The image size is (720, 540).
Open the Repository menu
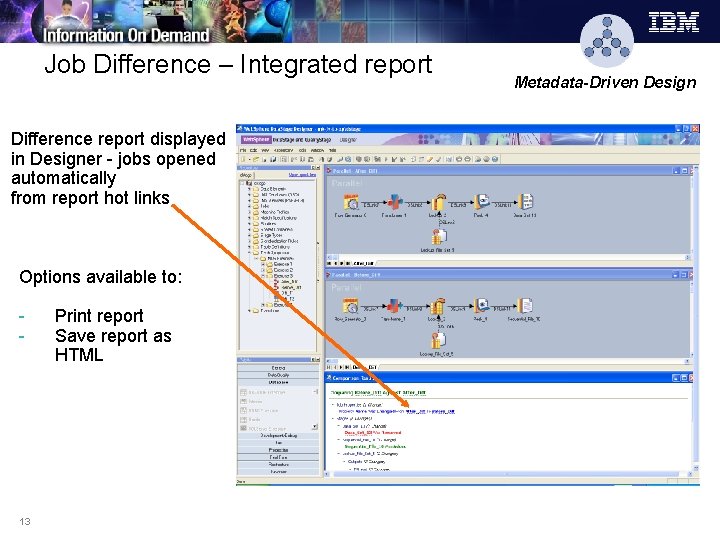click(x=283, y=150)
